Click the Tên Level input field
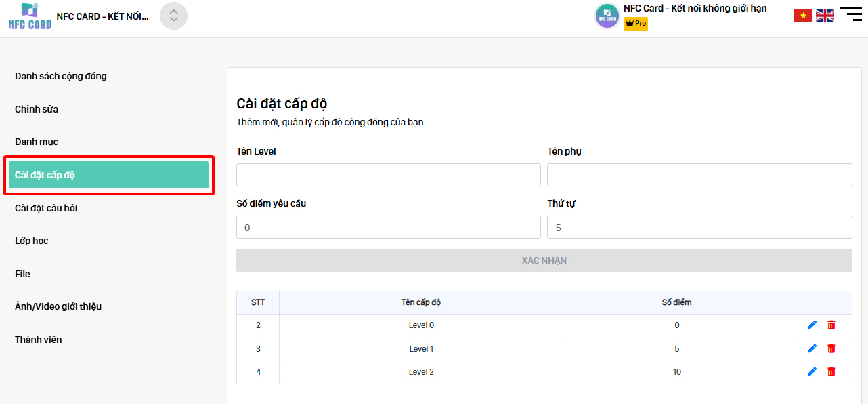 tap(388, 175)
